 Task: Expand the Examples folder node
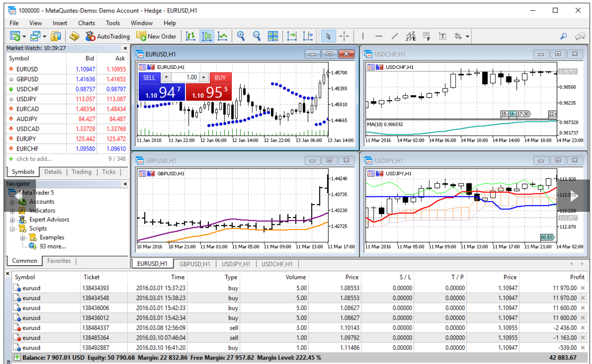click(x=23, y=238)
